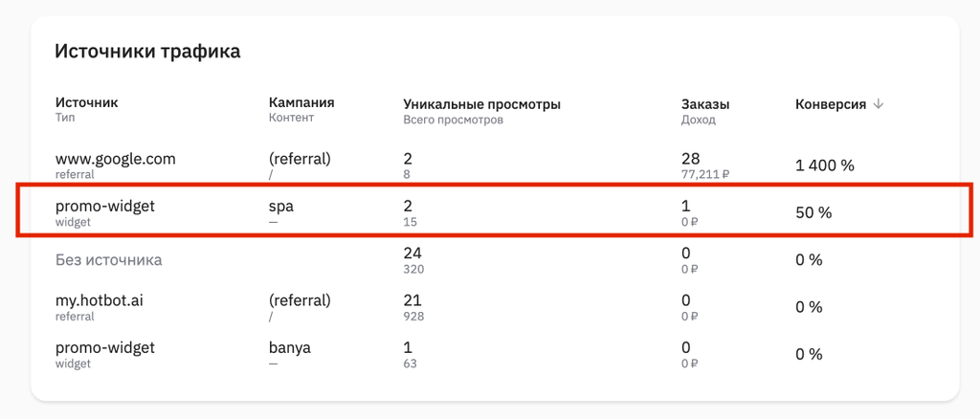This screenshot has width=980, height=419.
Task: Open the my.hotbot.ai source row
Action: pyautogui.click(x=494, y=307)
